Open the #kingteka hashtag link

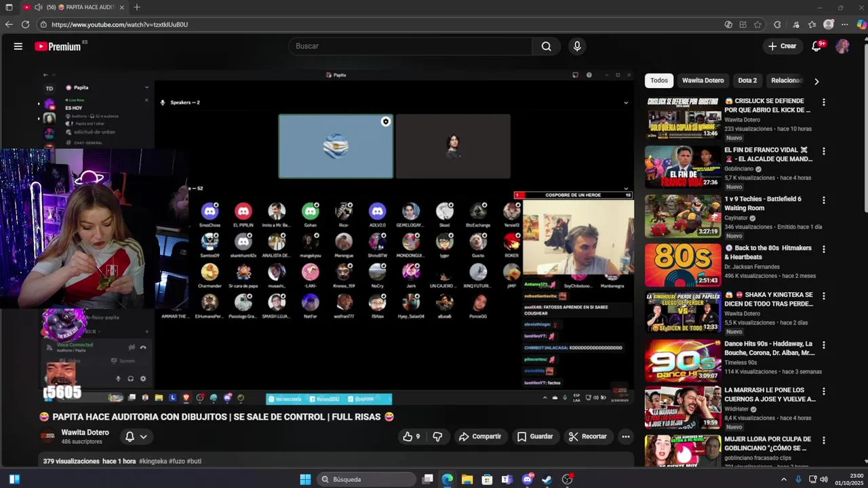pos(153,462)
